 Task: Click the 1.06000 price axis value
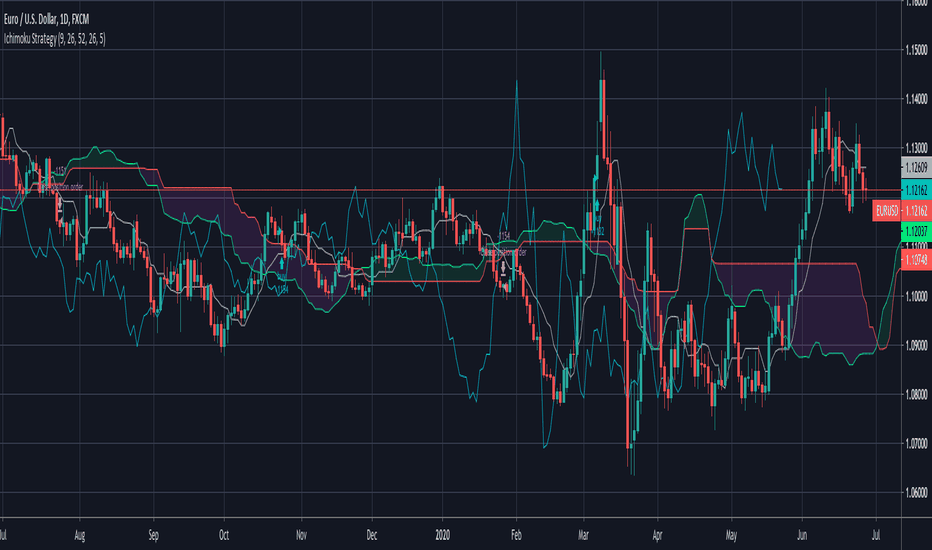pyautogui.click(x=917, y=492)
